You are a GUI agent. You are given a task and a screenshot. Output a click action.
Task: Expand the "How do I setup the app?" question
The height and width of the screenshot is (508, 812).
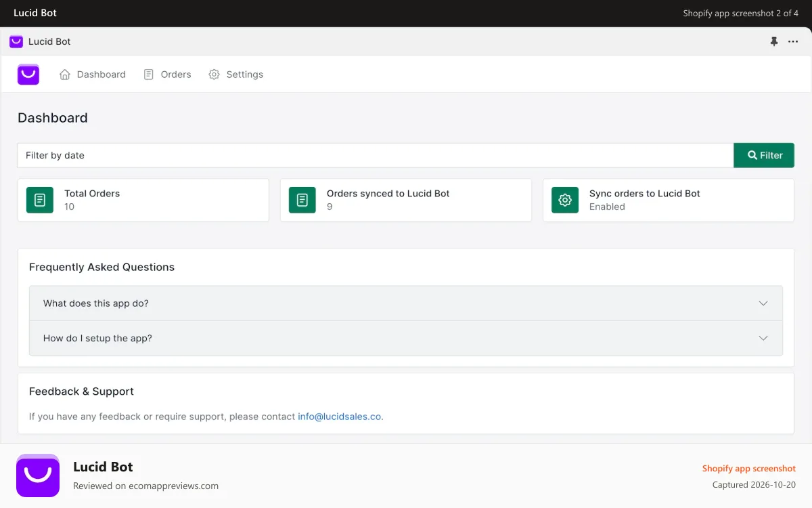(406, 338)
